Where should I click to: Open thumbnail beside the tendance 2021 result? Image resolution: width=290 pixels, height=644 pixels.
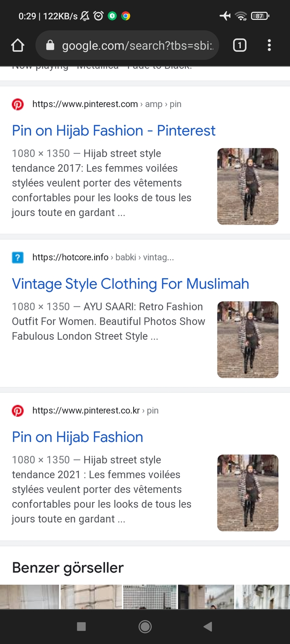pos(248,493)
